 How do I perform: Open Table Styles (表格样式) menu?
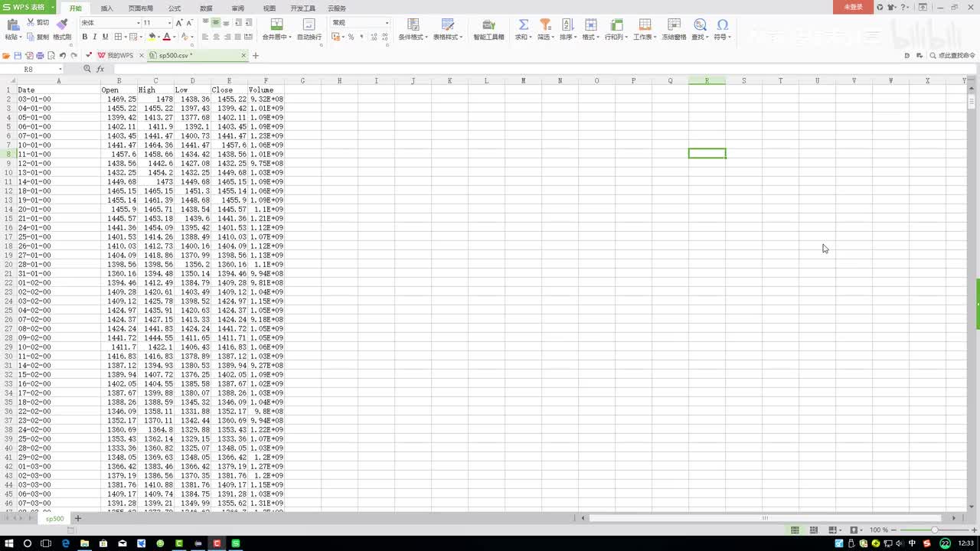coord(448,29)
